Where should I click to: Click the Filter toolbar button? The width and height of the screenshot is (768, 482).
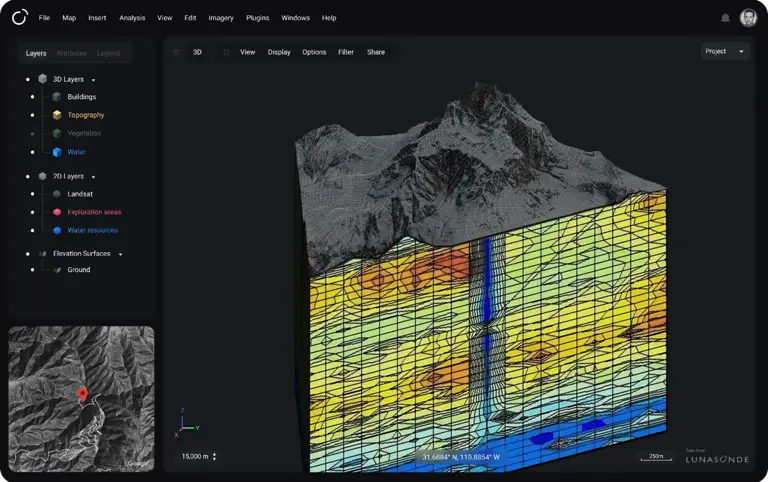(346, 52)
